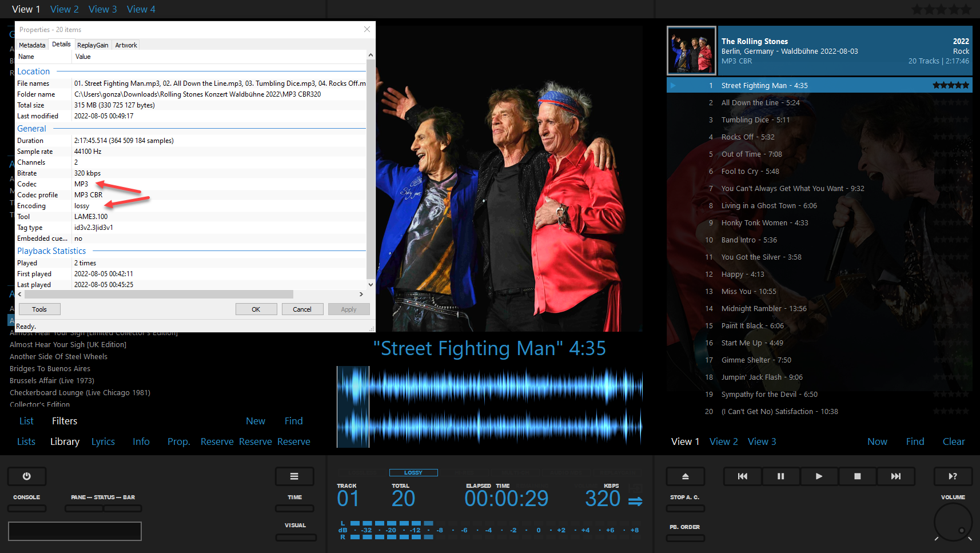The width and height of the screenshot is (980, 553).
Task: Toggle the Playback Order button
Action: click(685, 538)
